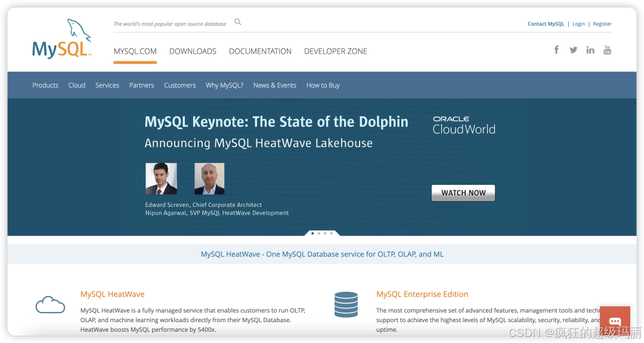Open the Customers menu item
The image size is (644, 343).
180,85
